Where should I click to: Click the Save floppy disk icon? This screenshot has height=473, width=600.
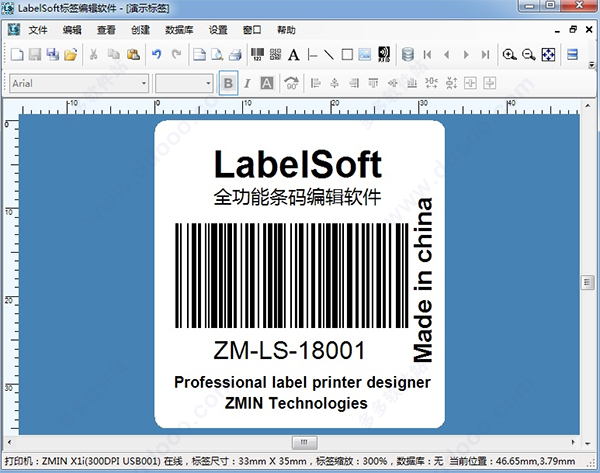35,54
